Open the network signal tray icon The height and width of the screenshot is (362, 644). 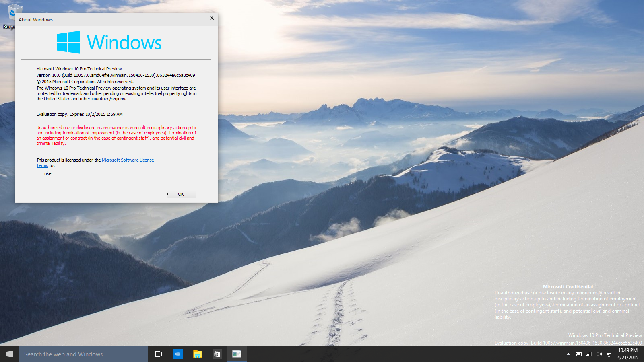click(x=589, y=354)
